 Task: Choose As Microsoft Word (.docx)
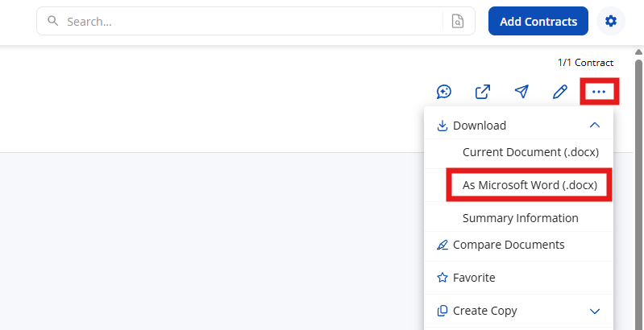[530, 185]
